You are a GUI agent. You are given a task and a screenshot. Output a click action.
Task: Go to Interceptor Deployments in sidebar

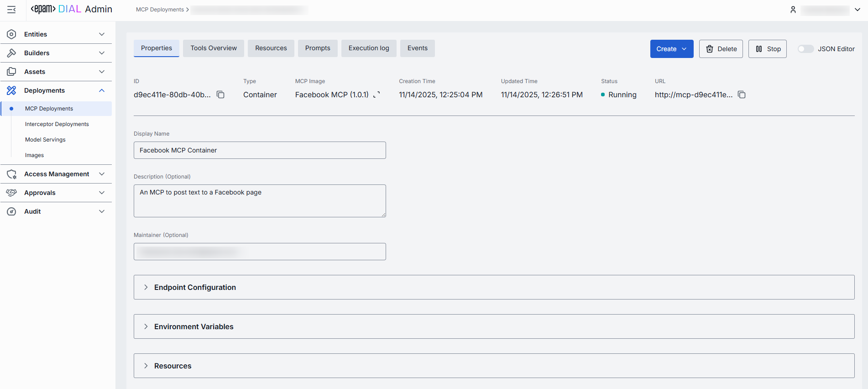click(x=57, y=124)
